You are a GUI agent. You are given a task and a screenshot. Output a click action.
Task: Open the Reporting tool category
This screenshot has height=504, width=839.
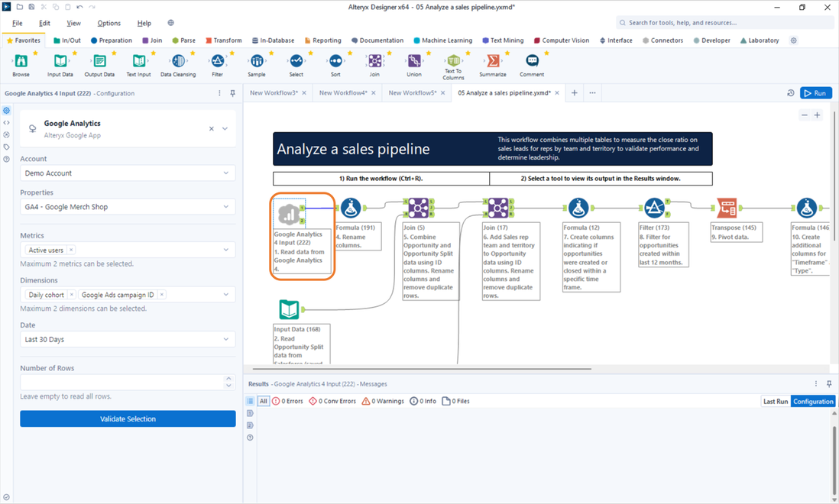322,40
